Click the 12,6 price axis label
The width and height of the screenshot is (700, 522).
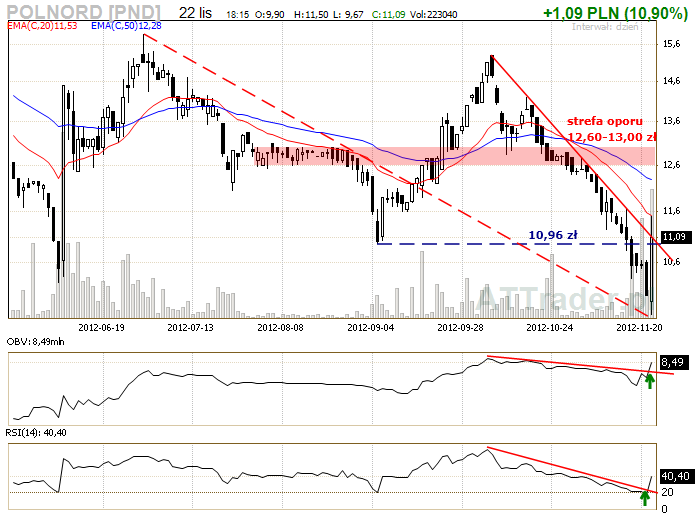[x=672, y=165]
